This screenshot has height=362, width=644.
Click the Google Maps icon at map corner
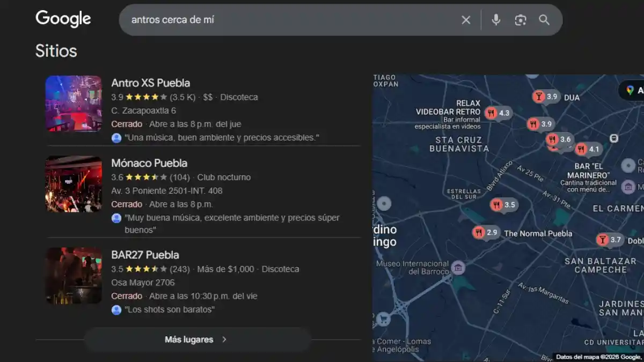(x=630, y=91)
